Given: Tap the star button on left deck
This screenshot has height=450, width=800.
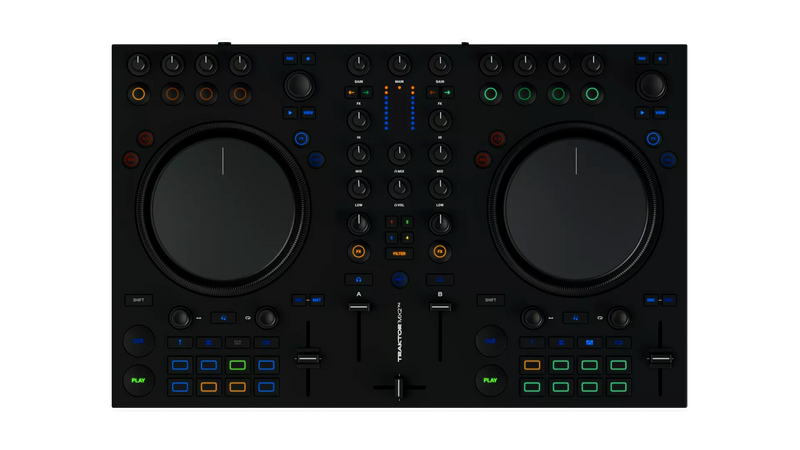Looking at the screenshot, I should point(308,59).
